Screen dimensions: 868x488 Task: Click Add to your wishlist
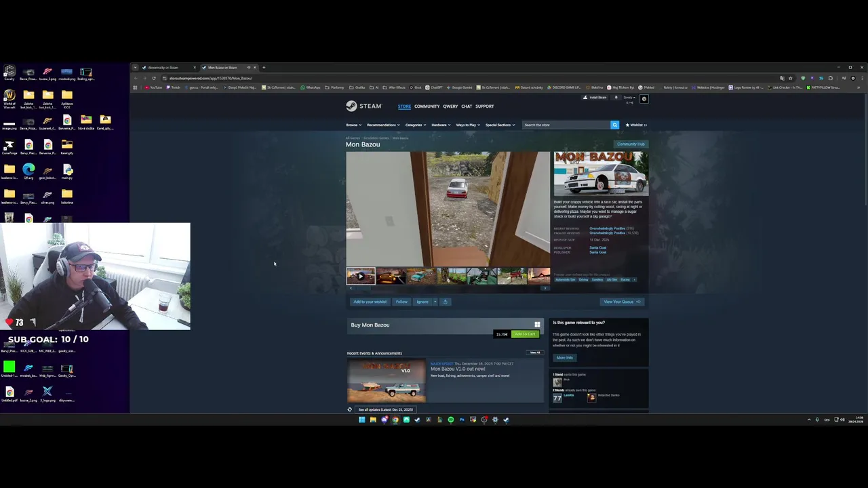(x=370, y=302)
